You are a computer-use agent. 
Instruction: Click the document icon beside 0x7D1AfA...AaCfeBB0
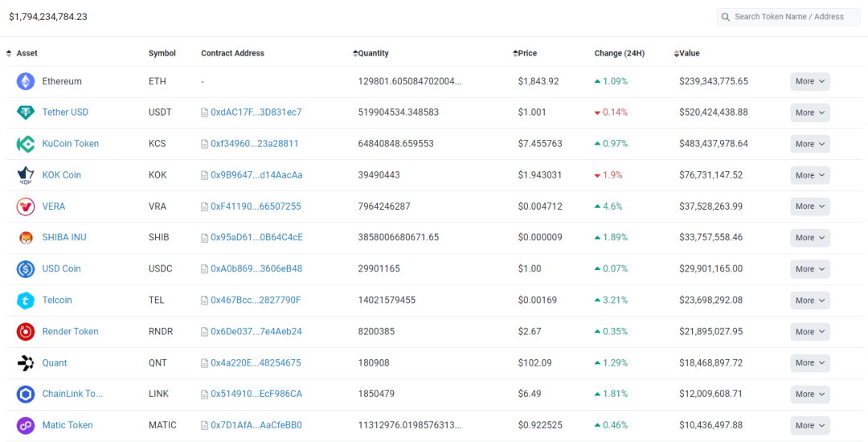tap(204, 425)
